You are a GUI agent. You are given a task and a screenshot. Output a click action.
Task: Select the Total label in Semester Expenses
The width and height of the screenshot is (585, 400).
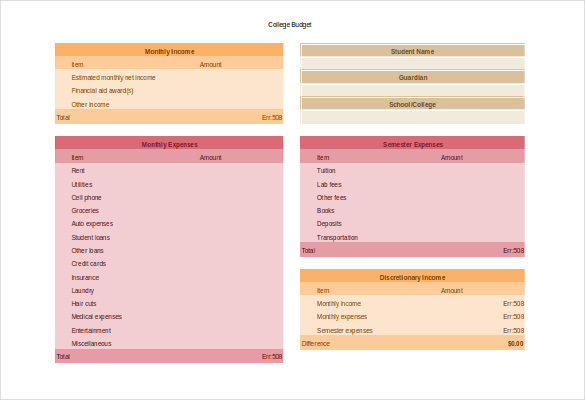pos(308,250)
